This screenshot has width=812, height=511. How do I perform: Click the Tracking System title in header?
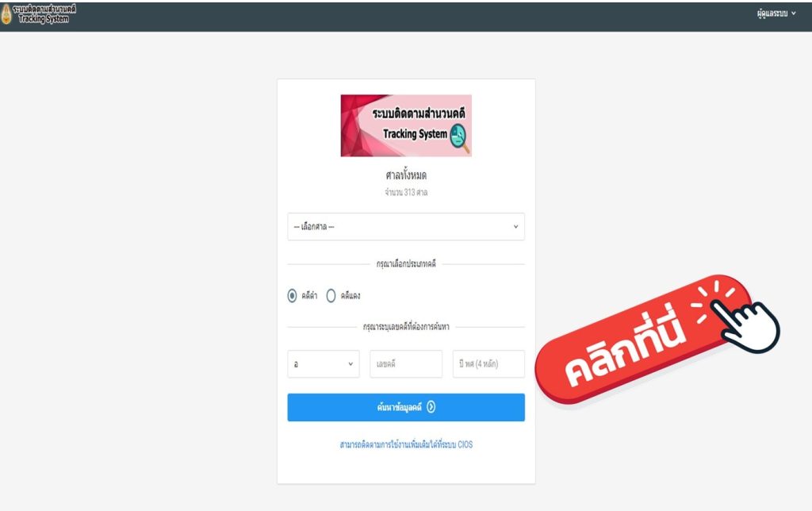click(x=44, y=14)
